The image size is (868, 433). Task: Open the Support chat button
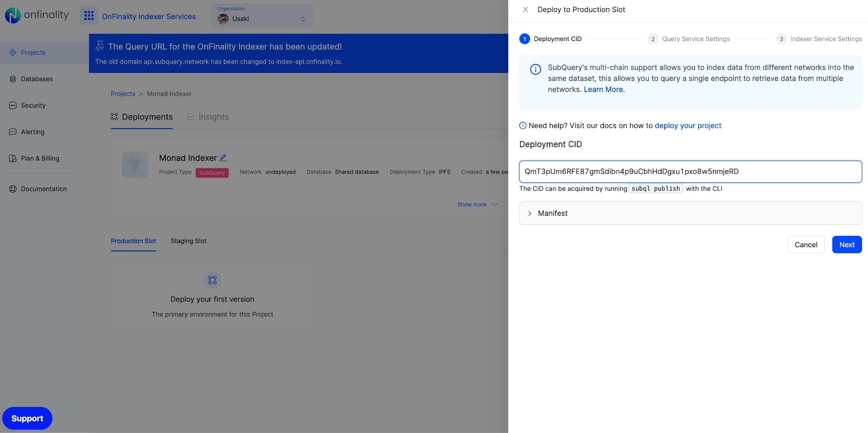pyautogui.click(x=27, y=418)
